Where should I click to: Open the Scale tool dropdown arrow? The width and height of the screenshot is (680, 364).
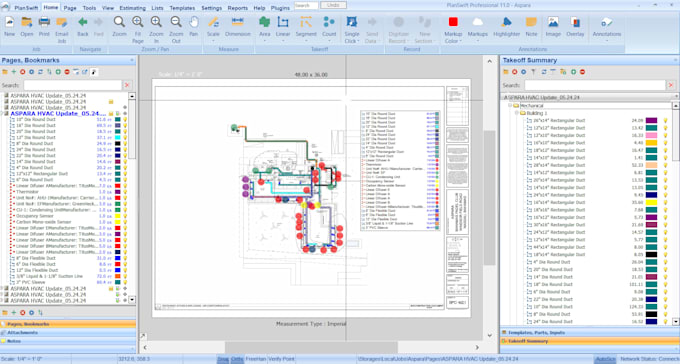click(x=213, y=41)
